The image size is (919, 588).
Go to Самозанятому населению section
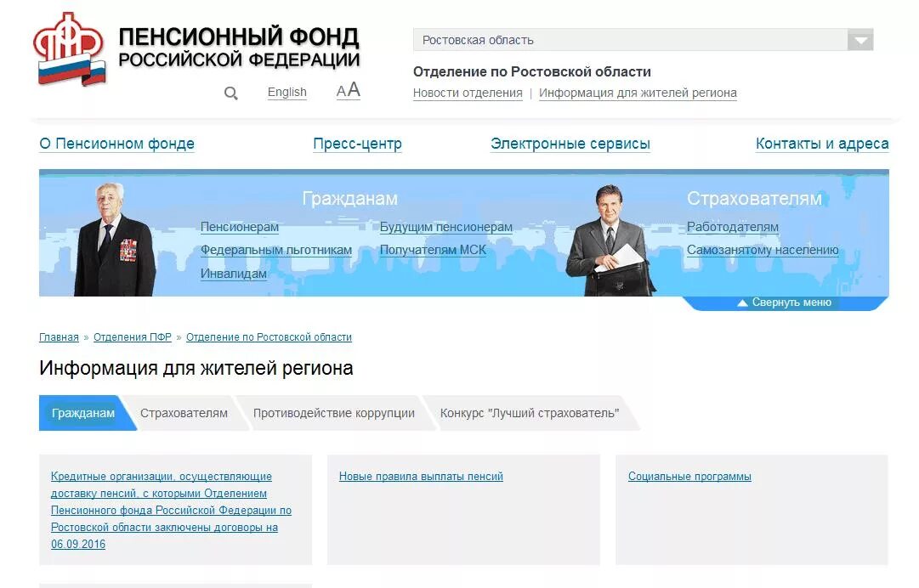[763, 250]
